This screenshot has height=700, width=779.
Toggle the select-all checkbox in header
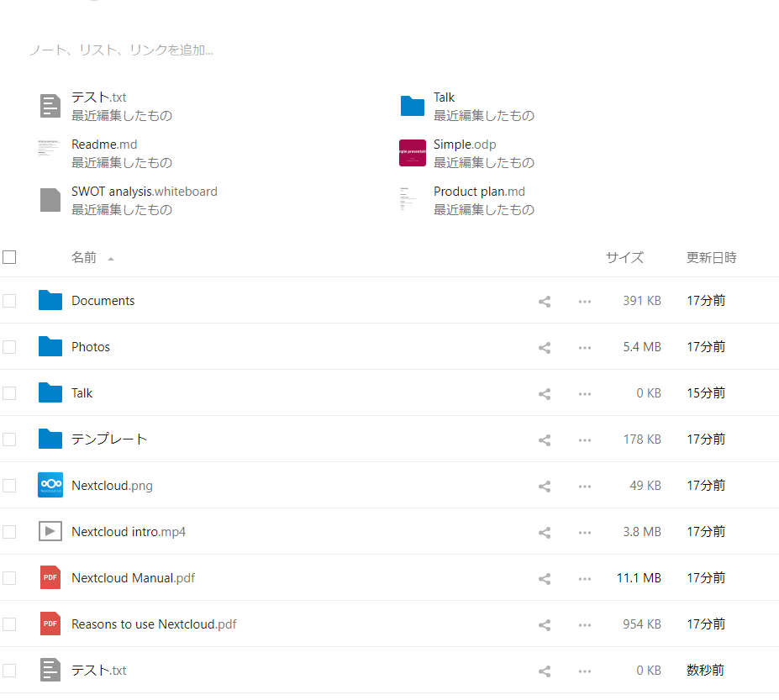(x=9, y=257)
